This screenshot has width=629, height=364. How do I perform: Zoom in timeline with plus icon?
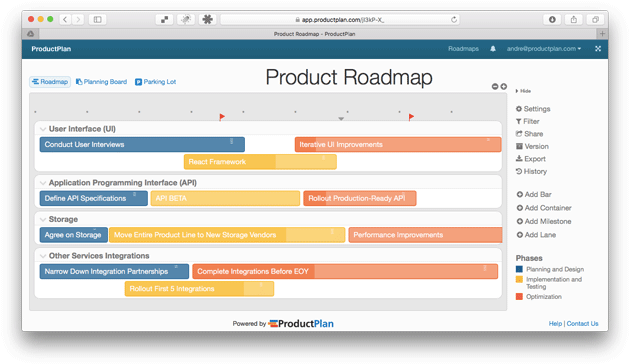(x=503, y=86)
